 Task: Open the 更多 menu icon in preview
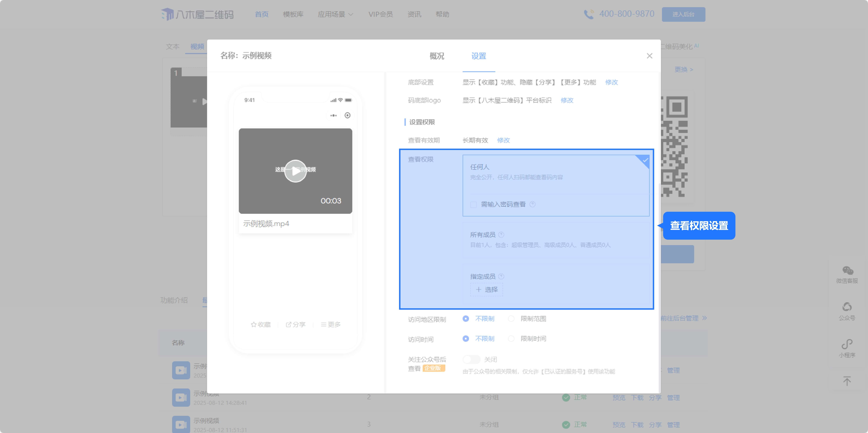[x=323, y=325]
